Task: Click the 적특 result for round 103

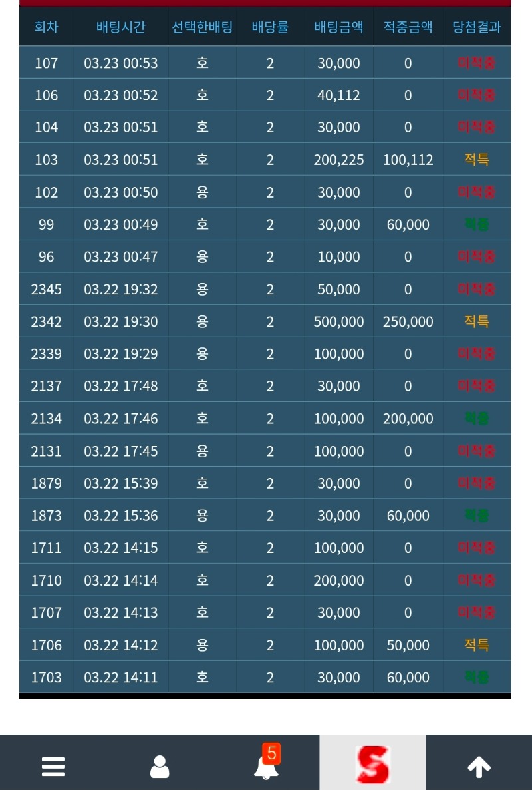Action: (476, 160)
